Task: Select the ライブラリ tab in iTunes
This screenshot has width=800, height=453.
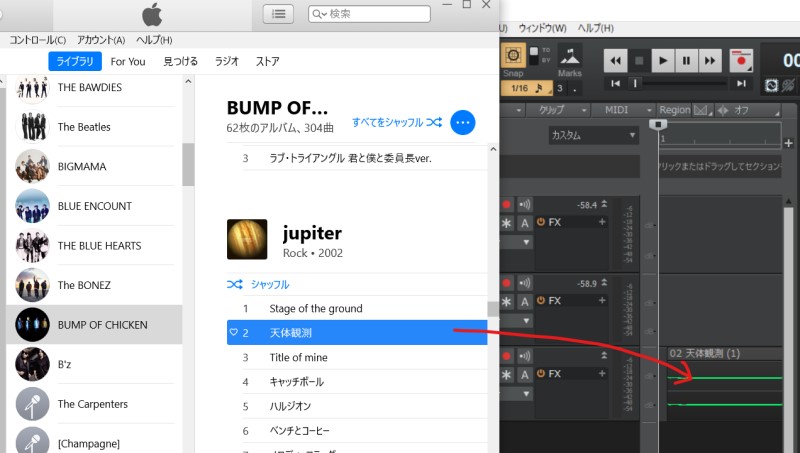Action: 75,62
